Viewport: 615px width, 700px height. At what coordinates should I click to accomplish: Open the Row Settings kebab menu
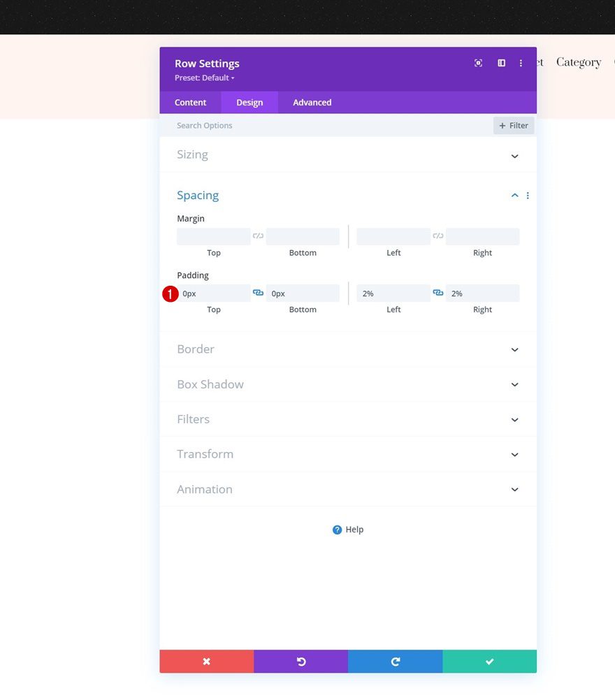[x=521, y=63]
